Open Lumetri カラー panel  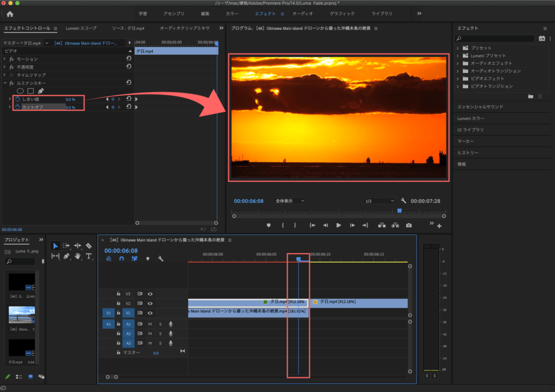[471, 119]
